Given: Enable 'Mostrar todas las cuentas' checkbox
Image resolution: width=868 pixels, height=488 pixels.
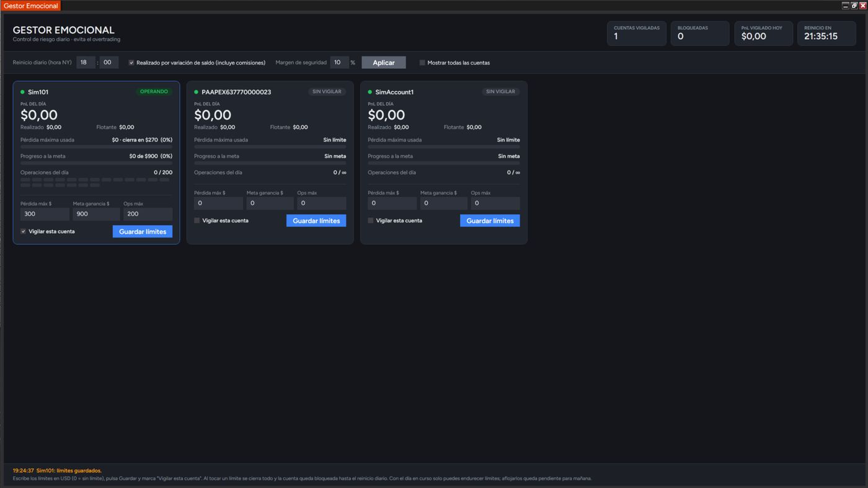Looking at the screenshot, I should [422, 63].
